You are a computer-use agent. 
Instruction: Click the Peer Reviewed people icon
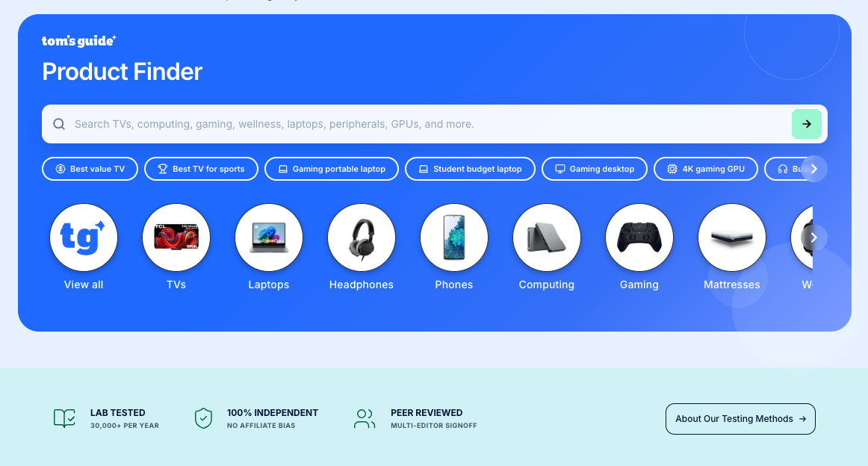coord(365,418)
